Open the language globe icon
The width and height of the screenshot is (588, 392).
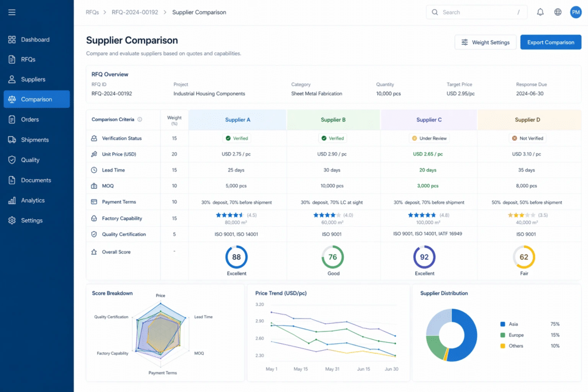(x=558, y=12)
